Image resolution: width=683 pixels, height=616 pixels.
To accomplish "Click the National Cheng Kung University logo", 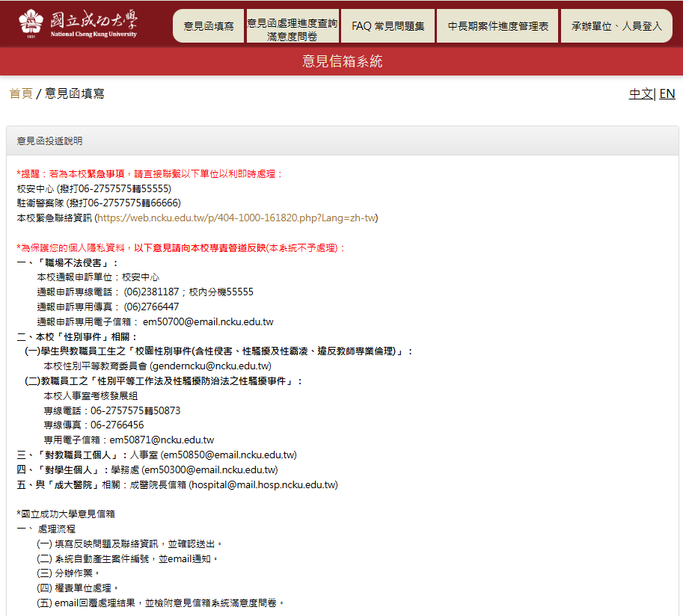I will click(x=78, y=24).
